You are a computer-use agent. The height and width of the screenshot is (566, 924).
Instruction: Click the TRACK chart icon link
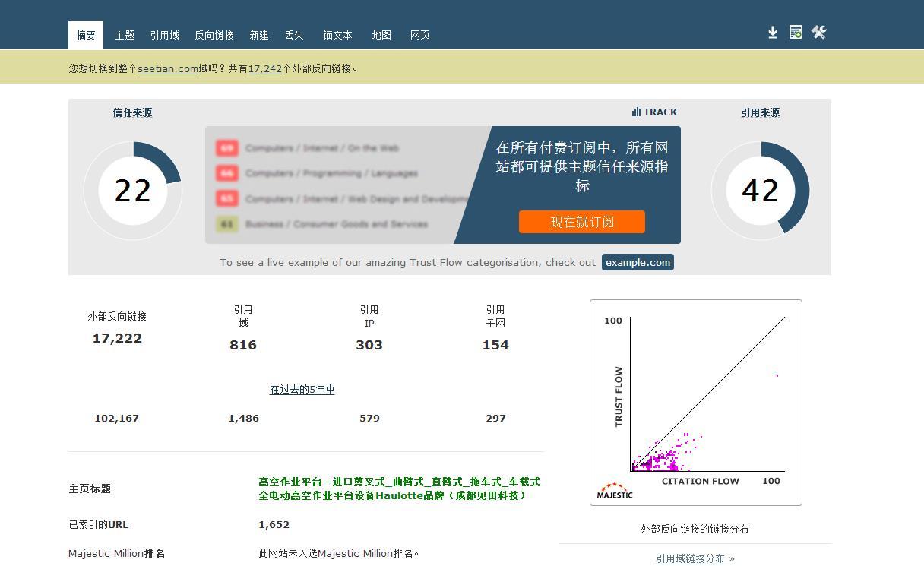(x=654, y=112)
